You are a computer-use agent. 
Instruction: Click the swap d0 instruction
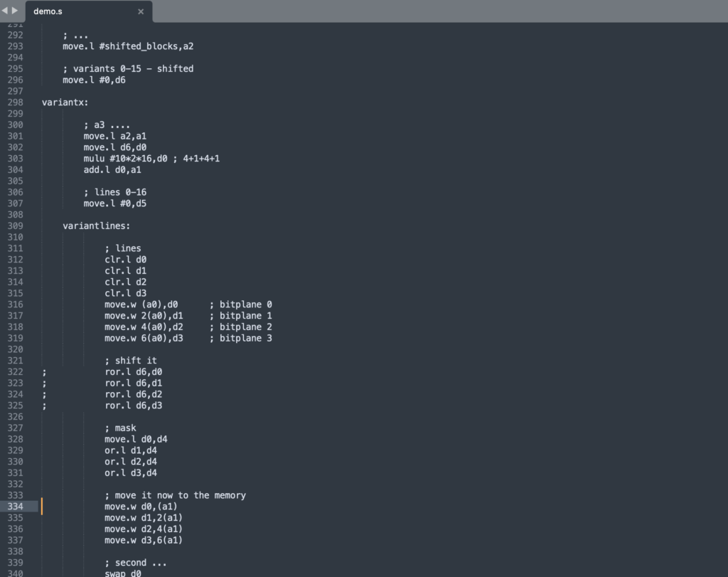123,573
